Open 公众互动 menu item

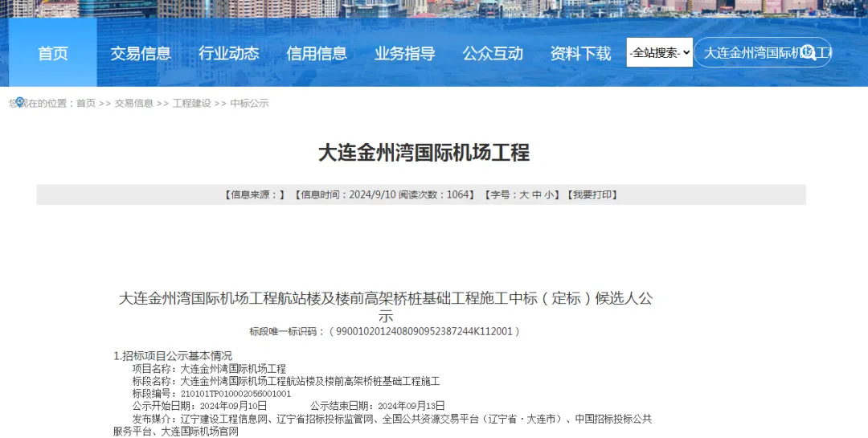[493, 53]
